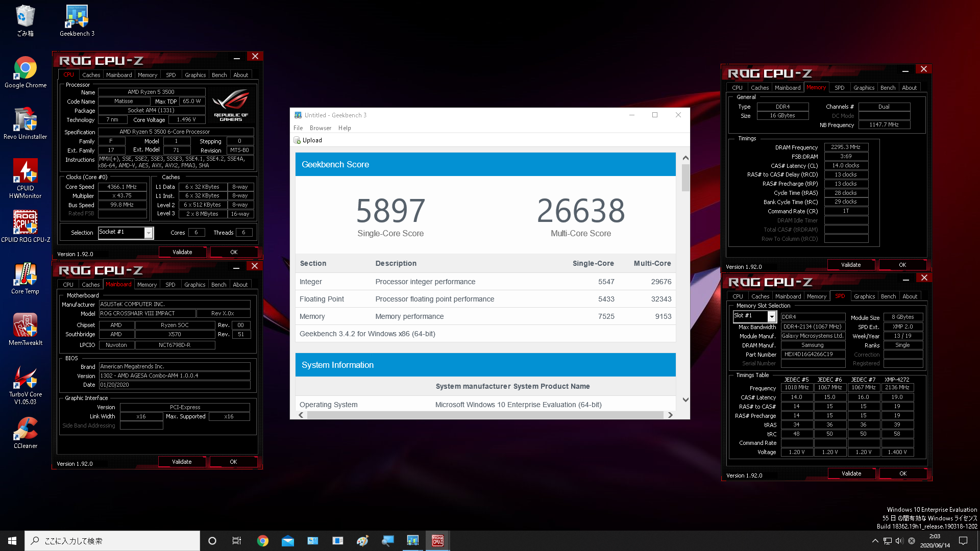The image size is (980, 551).
Task: Click the DRAM Frequency value '2295.3 MHz'
Action: pyautogui.click(x=846, y=147)
